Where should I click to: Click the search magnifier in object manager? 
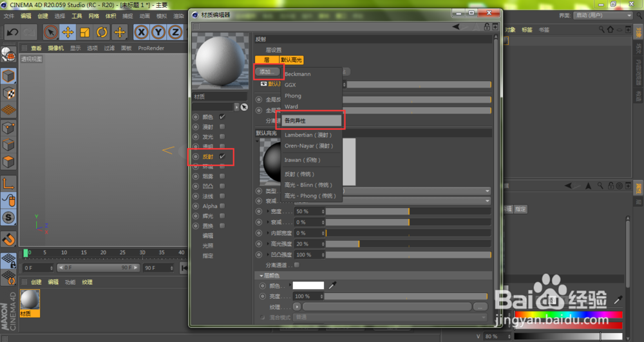pyautogui.click(x=601, y=30)
